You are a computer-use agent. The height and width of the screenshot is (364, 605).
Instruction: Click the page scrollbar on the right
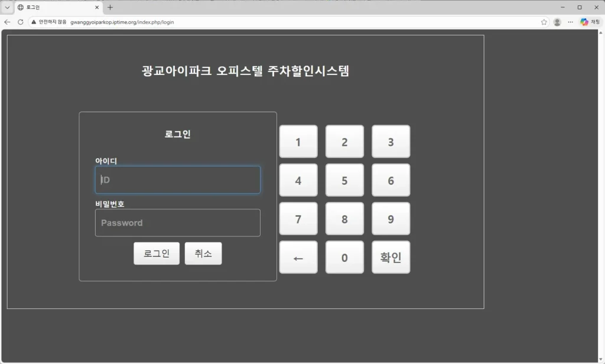tap(601, 177)
